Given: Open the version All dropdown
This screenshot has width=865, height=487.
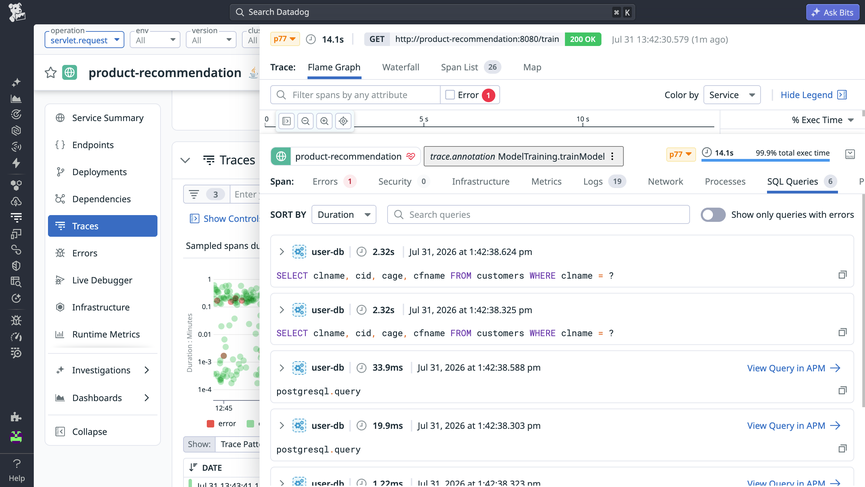Looking at the screenshot, I should pyautogui.click(x=211, y=40).
